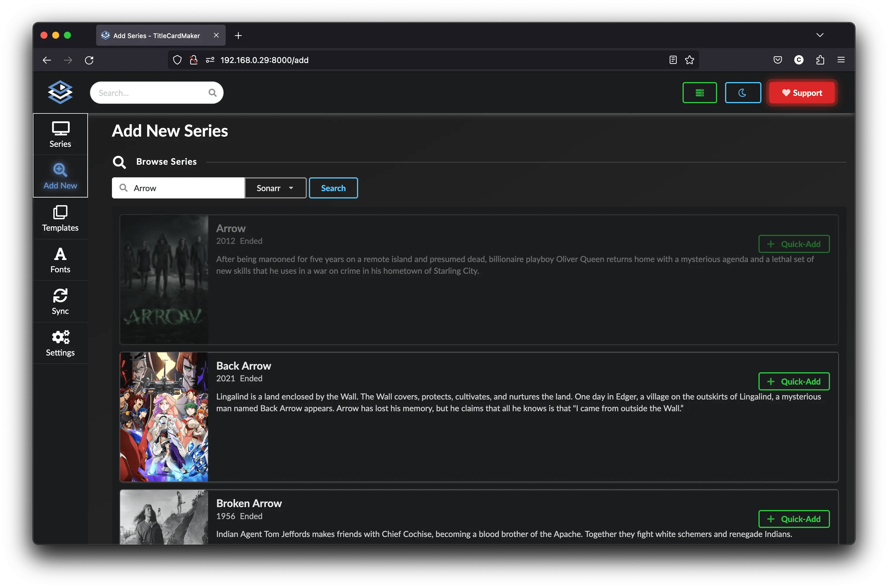Open the Sync sidebar page
Viewport: 888px width, 588px height.
[60, 302]
